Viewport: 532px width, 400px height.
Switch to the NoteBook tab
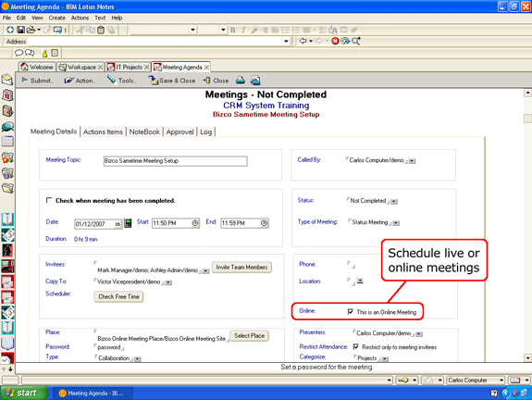[144, 131]
